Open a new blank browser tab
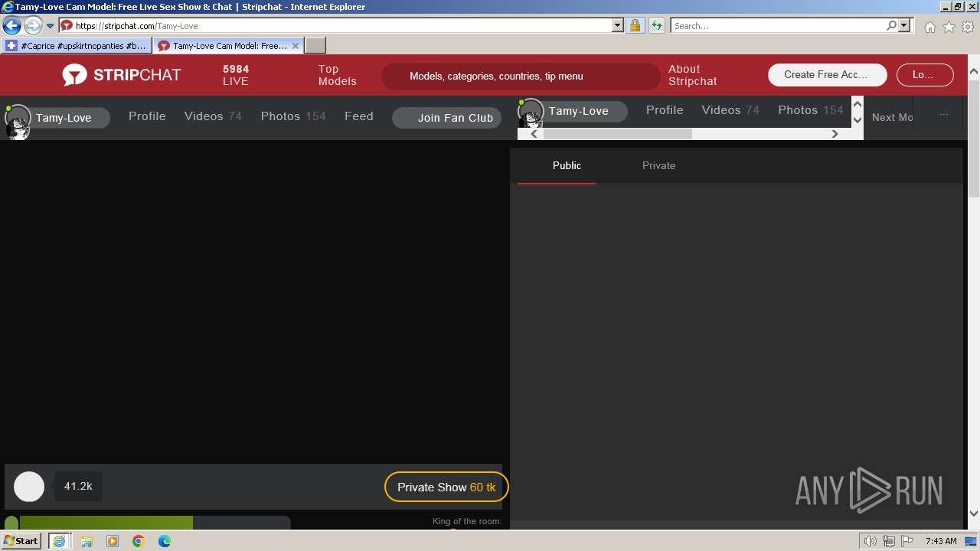This screenshot has width=980, height=551. [315, 45]
